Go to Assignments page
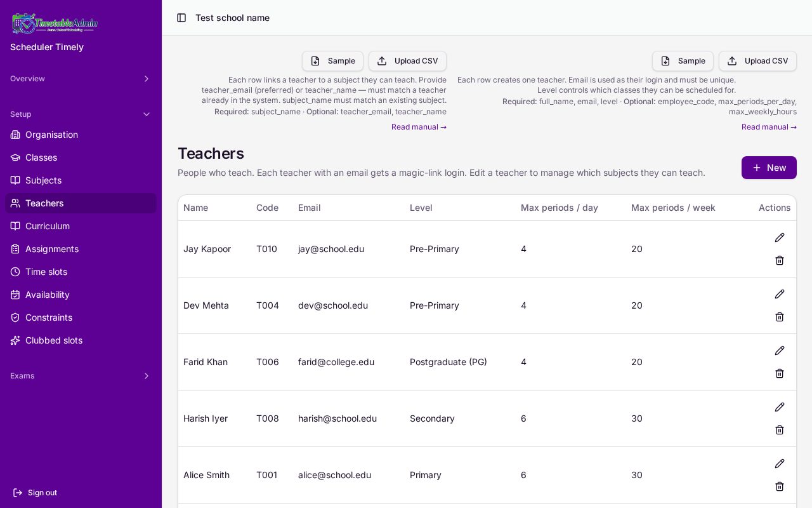812x508 pixels. 81,249
